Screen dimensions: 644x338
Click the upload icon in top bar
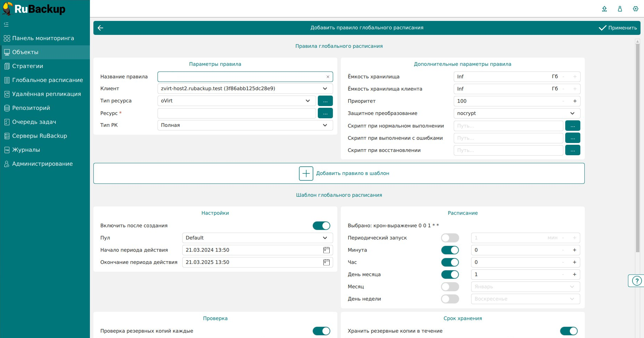pos(604,9)
